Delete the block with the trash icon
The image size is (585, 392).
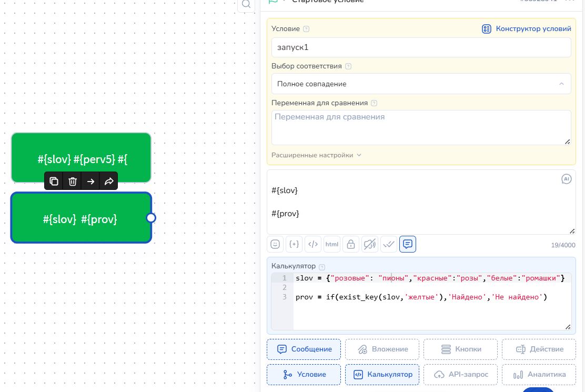[x=73, y=182]
